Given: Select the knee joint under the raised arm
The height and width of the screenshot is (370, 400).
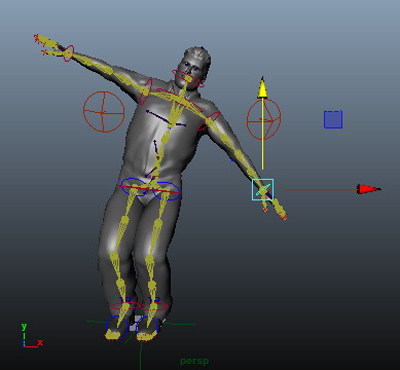Looking at the screenshot, I should 114,257.
